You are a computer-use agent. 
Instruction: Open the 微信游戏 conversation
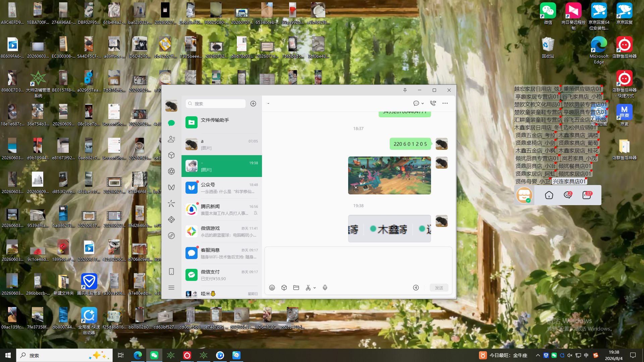[x=222, y=231]
